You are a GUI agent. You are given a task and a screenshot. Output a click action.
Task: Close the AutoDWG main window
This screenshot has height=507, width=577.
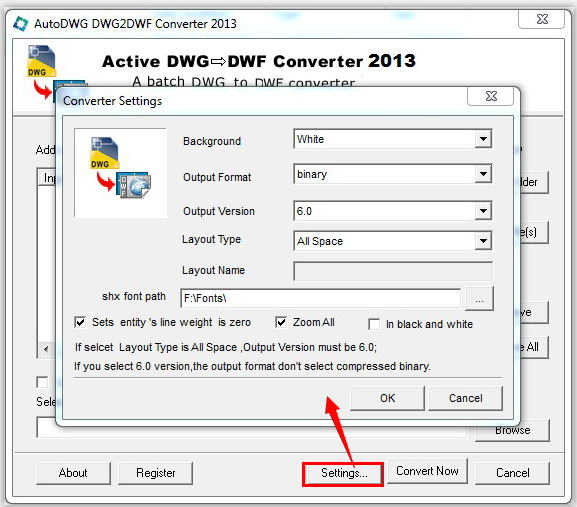coord(541,19)
